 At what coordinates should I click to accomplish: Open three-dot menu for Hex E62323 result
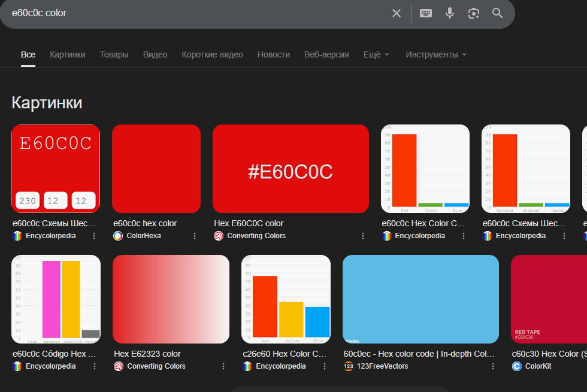(x=223, y=366)
